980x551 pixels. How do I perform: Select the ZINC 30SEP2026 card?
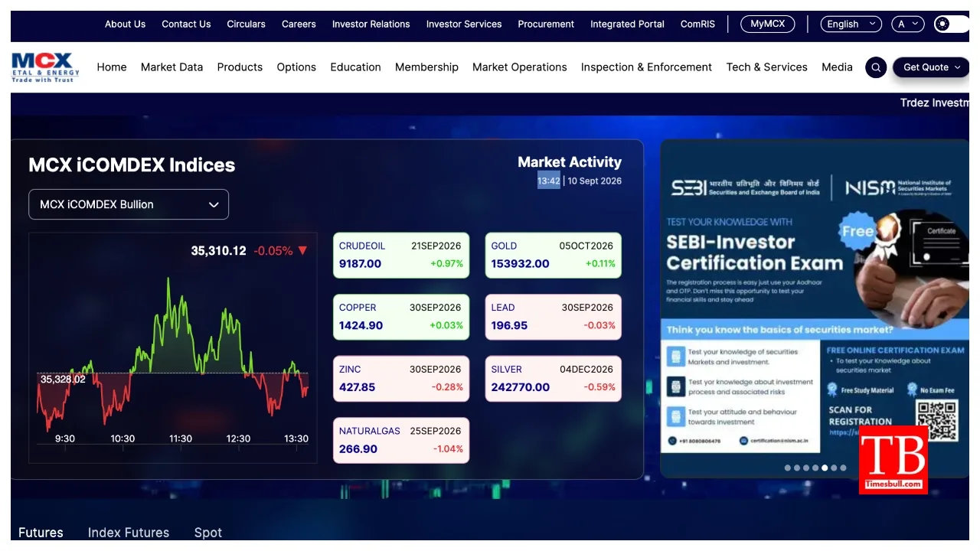click(x=401, y=379)
